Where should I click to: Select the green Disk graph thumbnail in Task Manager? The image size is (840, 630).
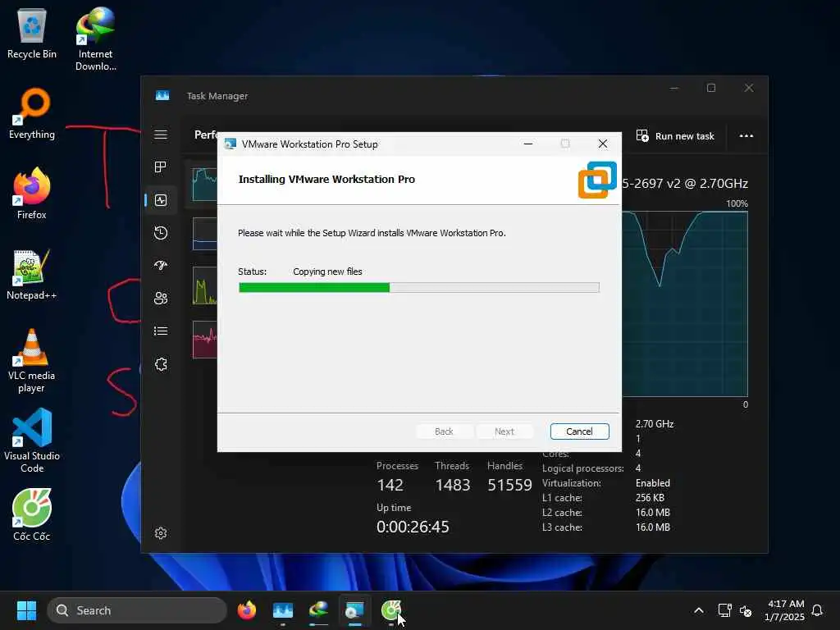(x=204, y=285)
